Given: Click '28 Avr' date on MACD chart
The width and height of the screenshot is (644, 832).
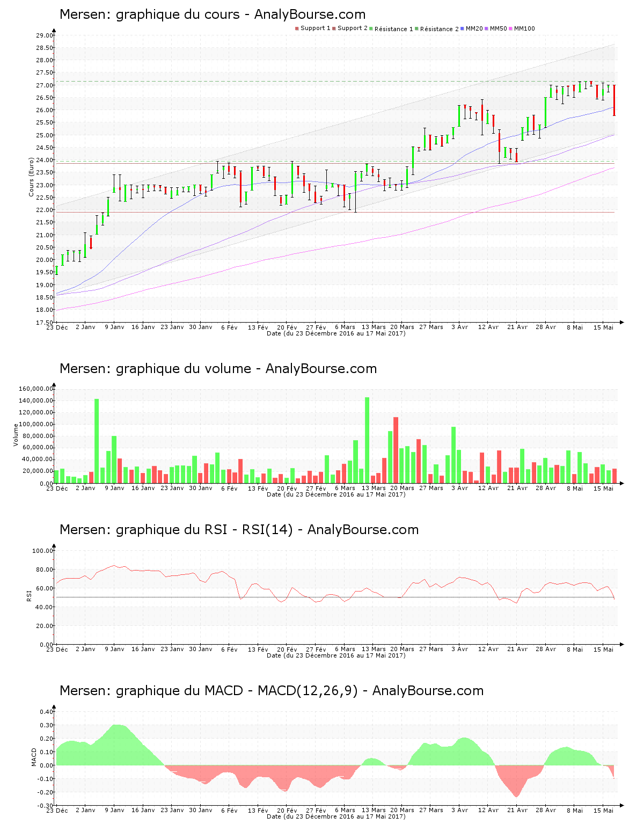Looking at the screenshot, I should click(546, 810).
